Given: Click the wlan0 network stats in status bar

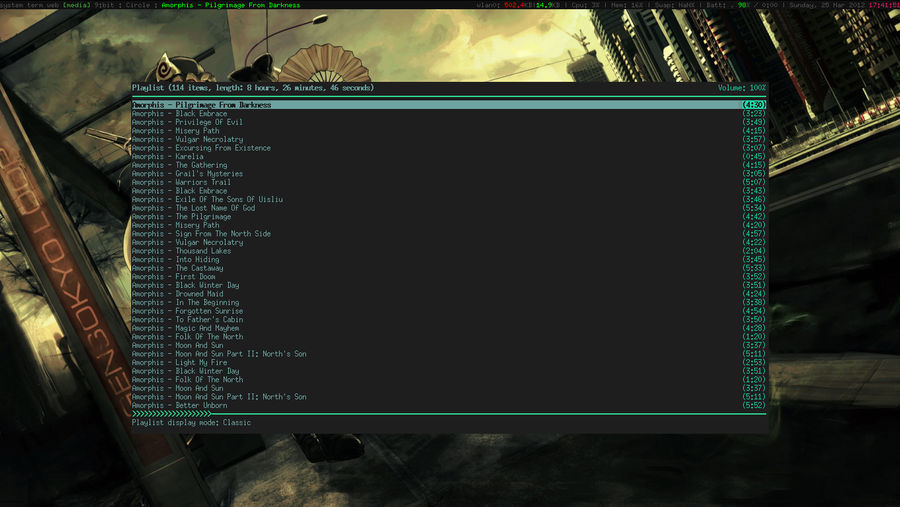Looking at the screenshot, I should [518, 5].
